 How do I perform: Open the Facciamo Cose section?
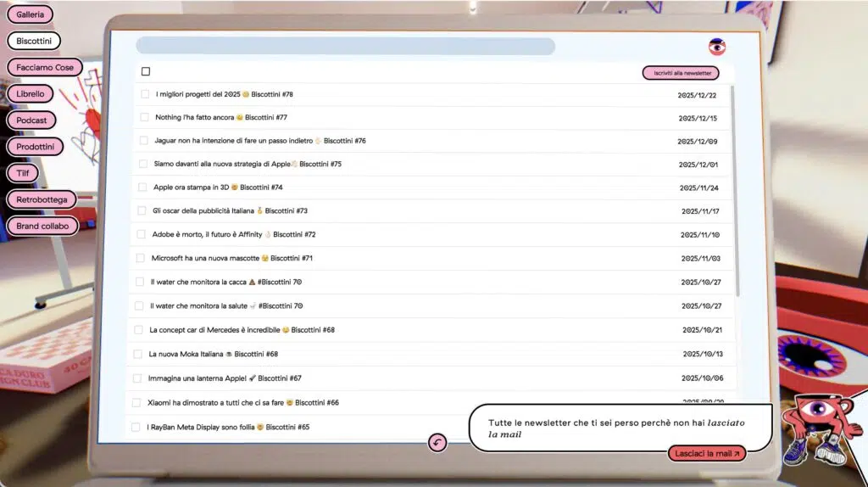(x=45, y=68)
